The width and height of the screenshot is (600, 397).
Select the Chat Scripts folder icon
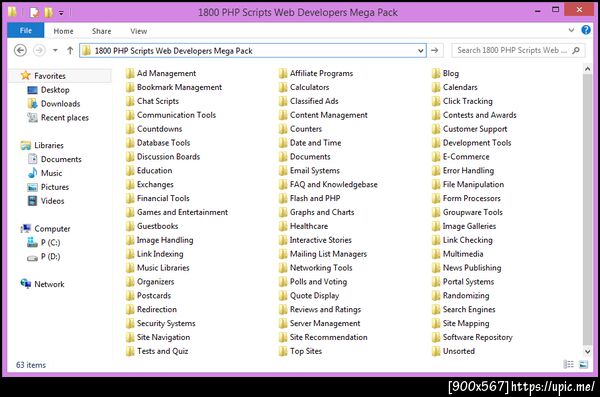[x=130, y=101]
